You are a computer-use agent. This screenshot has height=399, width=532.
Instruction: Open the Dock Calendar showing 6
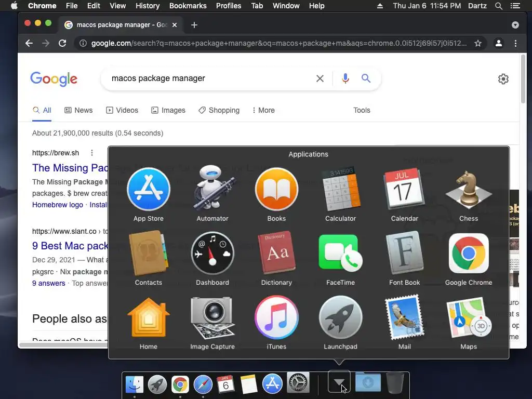click(225, 384)
